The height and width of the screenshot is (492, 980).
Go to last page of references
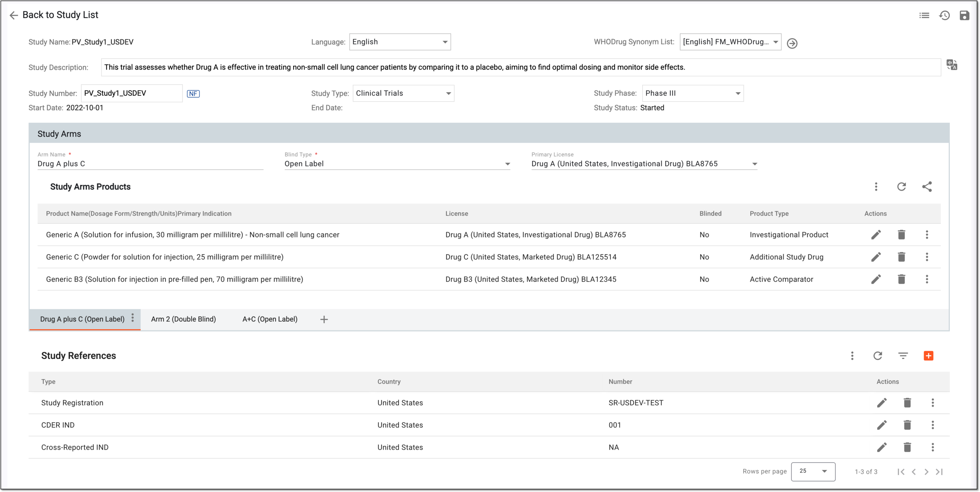tap(939, 472)
